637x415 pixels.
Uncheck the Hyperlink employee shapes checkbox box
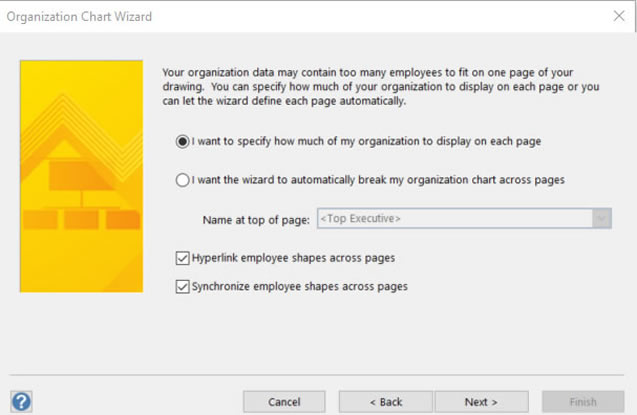click(182, 258)
